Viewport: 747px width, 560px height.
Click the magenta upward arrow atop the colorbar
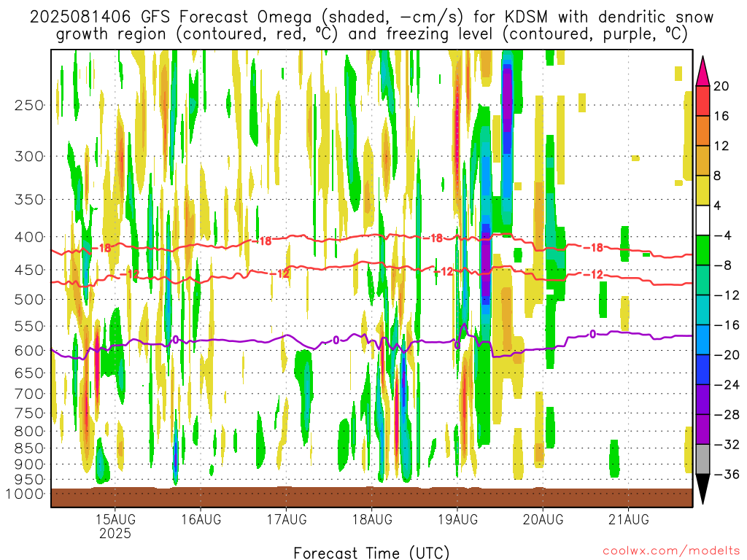(703, 71)
